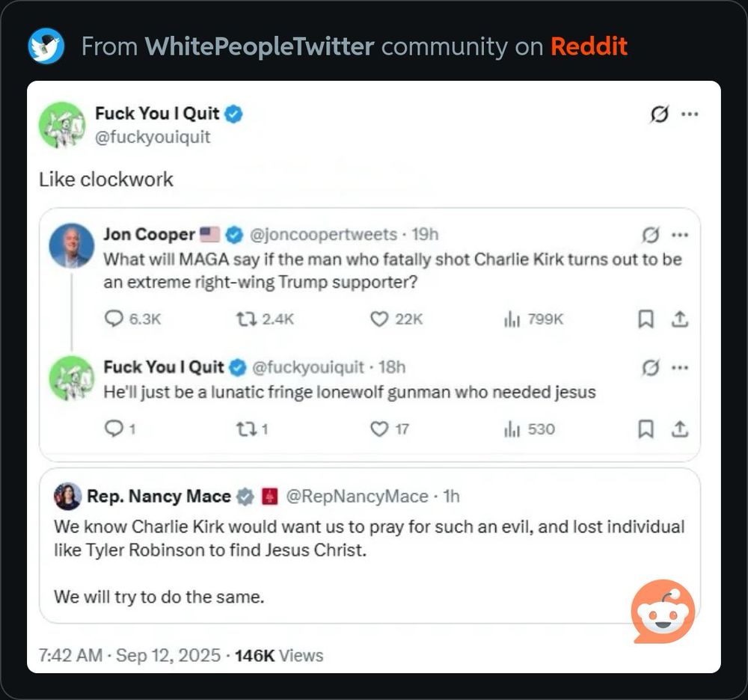
Task: Open the WhitePeopleTwitter community link
Action: (259, 46)
